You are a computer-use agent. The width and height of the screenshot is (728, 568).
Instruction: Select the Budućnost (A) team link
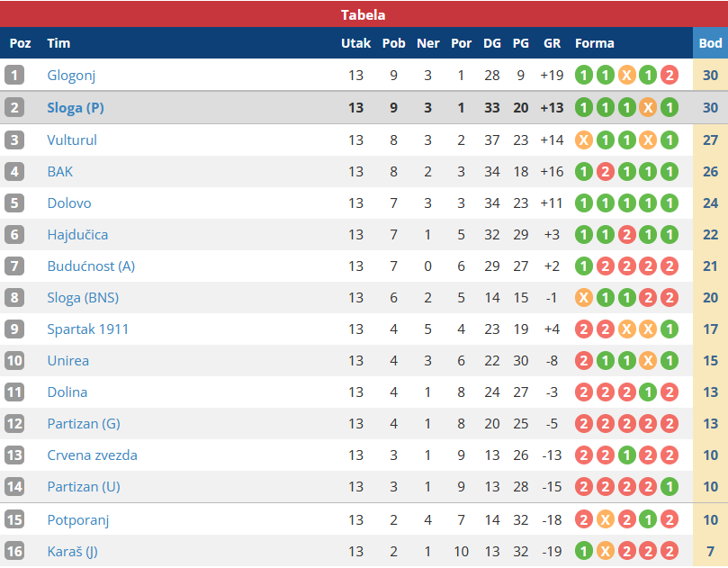[x=91, y=266]
